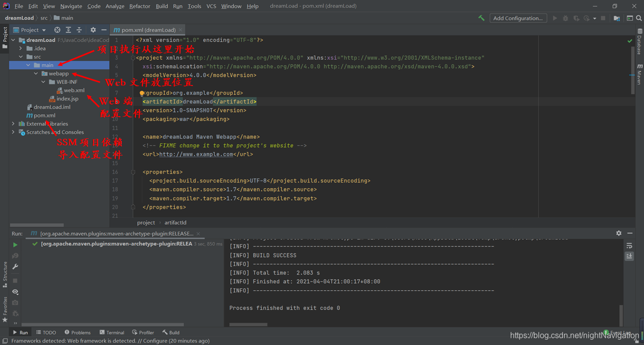Click the Profile run icon

tap(586, 18)
